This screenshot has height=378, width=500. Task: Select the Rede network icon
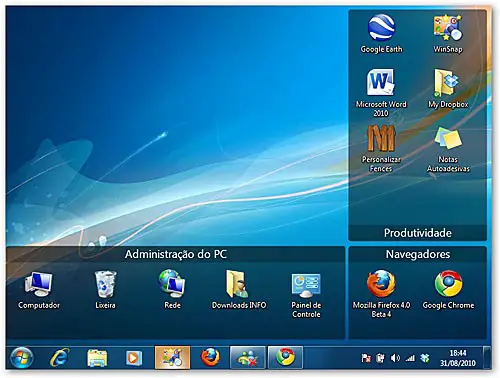click(172, 289)
